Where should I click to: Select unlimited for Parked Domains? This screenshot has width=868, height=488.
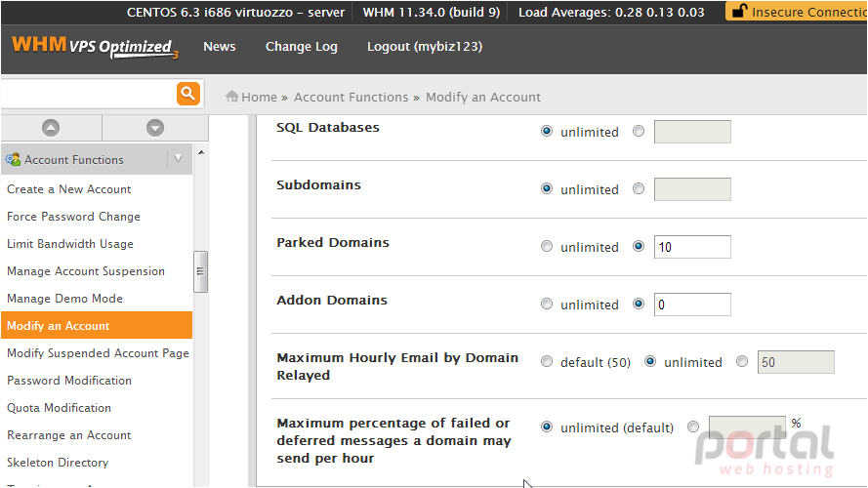coord(547,246)
